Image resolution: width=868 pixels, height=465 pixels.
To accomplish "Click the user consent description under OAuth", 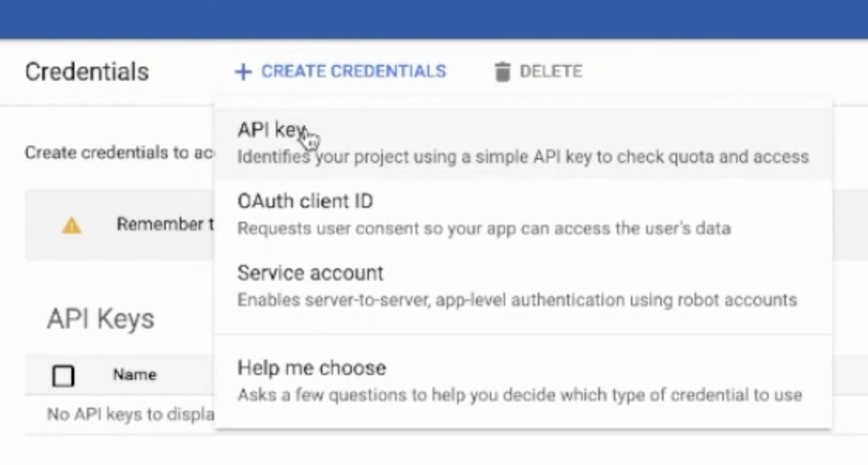I will pyautogui.click(x=484, y=228).
